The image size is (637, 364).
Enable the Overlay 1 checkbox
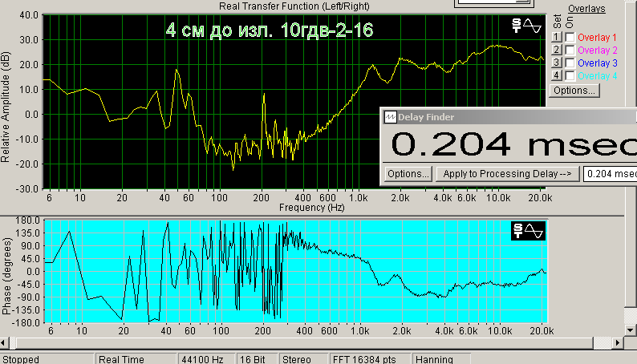pyautogui.click(x=570, y=38)
